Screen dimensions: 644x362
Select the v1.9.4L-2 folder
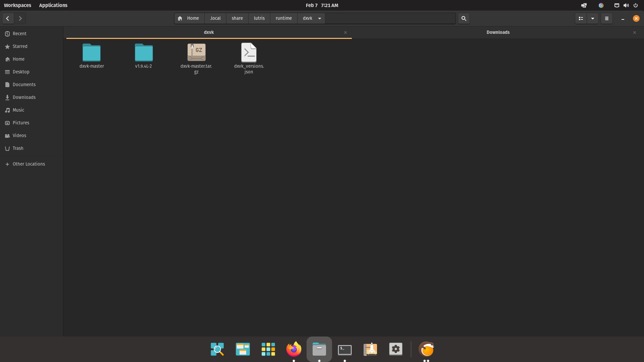(x=144, y=56)
